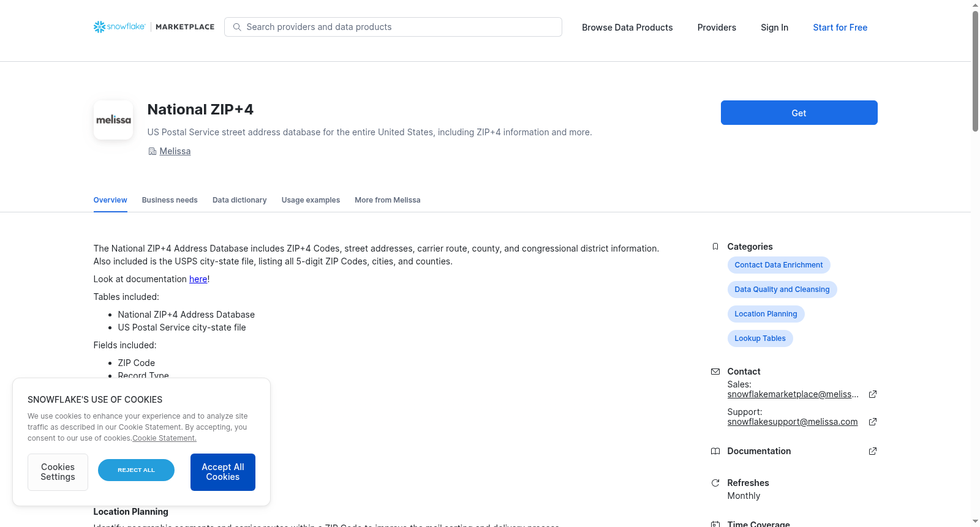
Task: Email the snowflakemarketplace sales address
Action: coord(793,394)
